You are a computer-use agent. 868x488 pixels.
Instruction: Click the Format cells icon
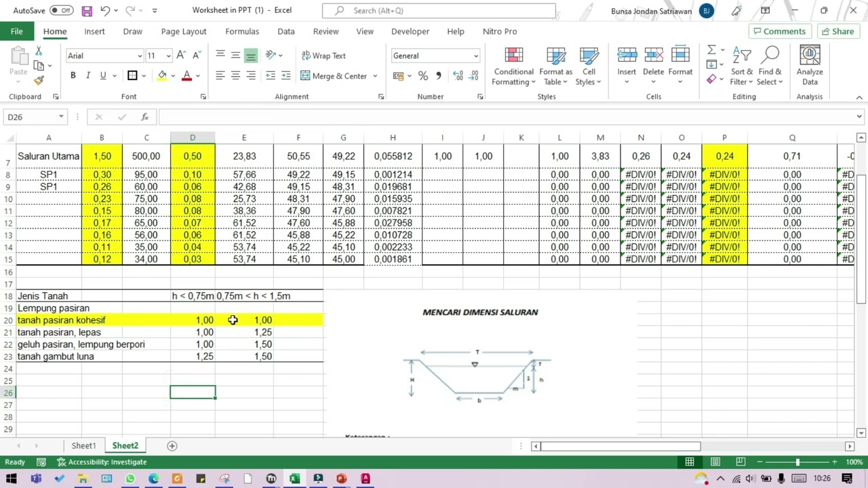(x=680, y=56)
